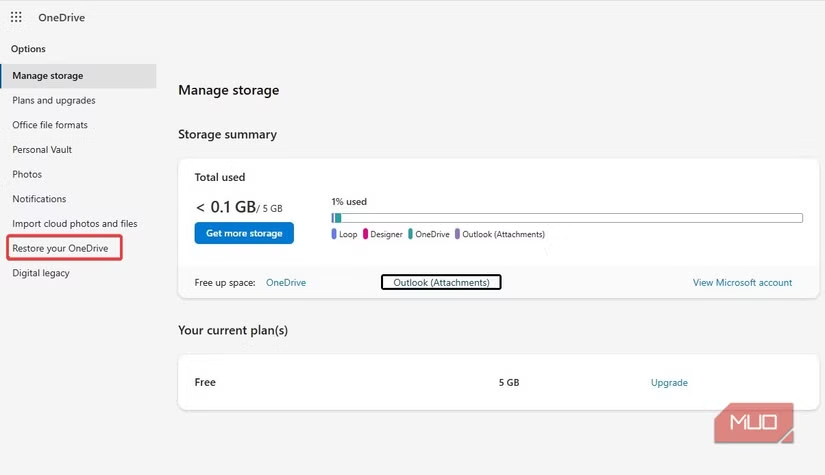Viewport: 825px width, 475px height.
Task: Select the Photos option in the sidebar
Action: click(x=27, y=174)
